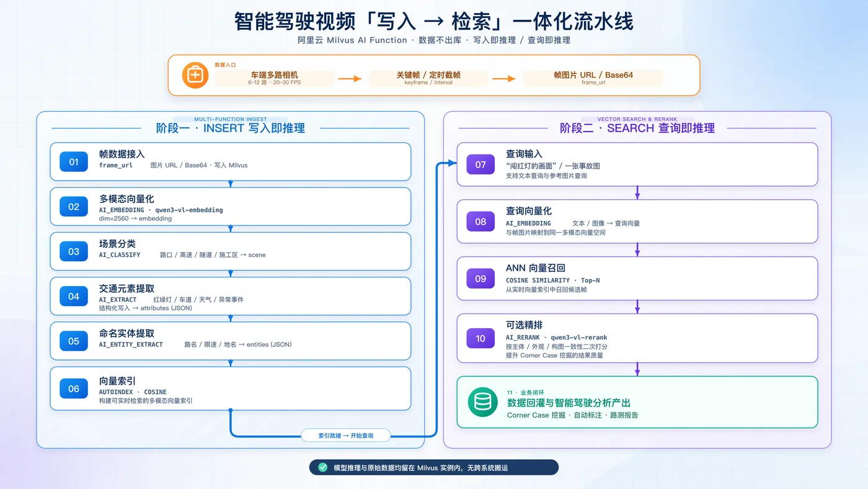Click the "闯红灯的画面" / 一张事故图 text

tap(553, 166)
